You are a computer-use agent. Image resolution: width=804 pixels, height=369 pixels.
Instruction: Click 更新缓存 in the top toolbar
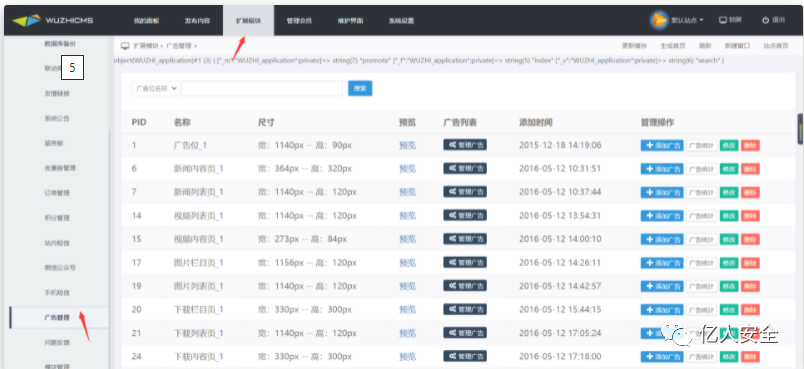click(x=634, y=46)
